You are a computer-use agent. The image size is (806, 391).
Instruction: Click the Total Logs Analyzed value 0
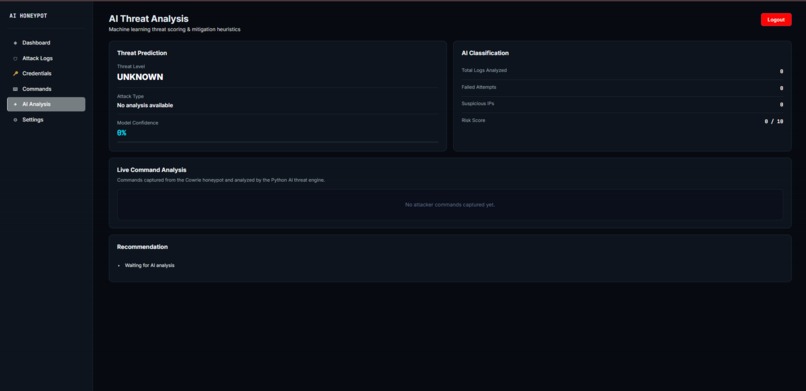point(781,71)
